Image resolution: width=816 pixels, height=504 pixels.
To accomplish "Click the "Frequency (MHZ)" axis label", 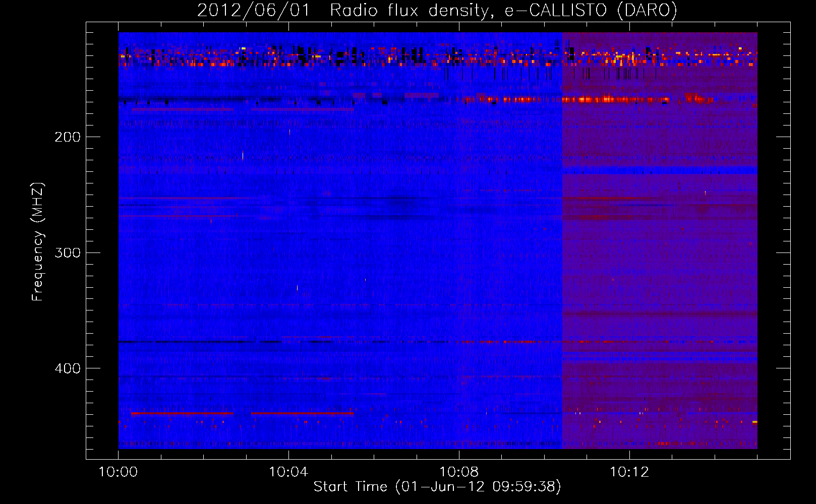I will point(38,241).
